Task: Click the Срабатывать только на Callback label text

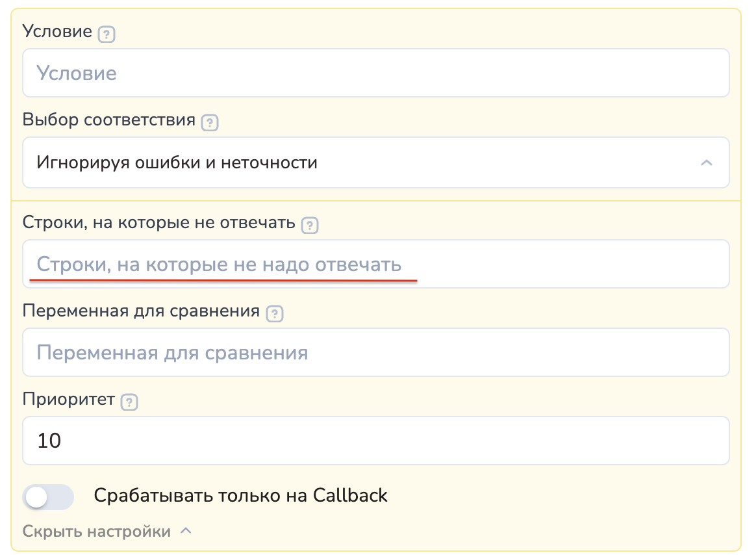Action: click(240, 496)
